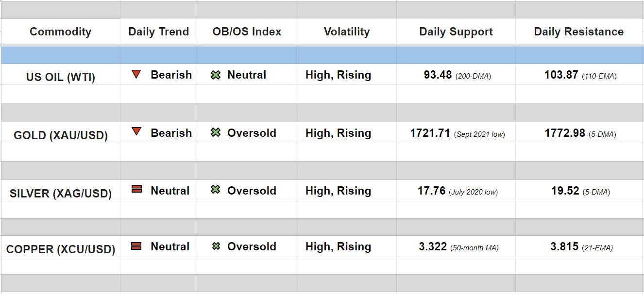Click the neutral trend icon for Silver

pos(136,189)
